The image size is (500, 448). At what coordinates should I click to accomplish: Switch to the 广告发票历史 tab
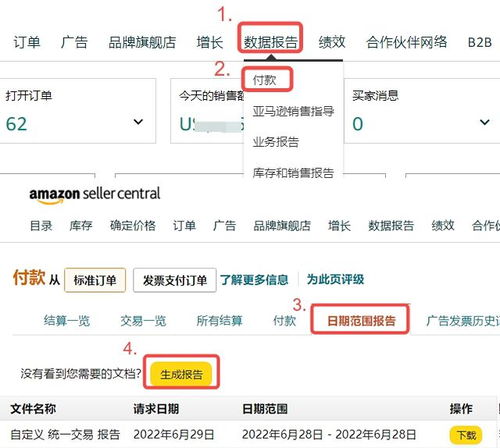[x=463, y=321]
